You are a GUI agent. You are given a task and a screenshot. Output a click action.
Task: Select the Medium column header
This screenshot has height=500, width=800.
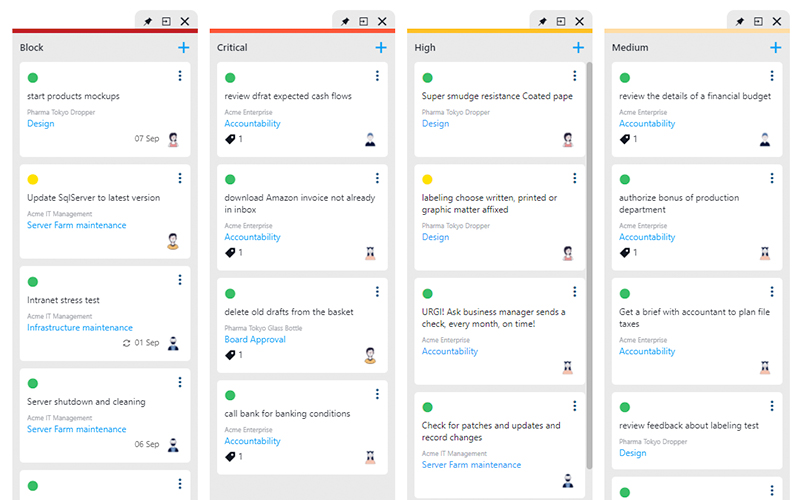[x=630, y=47]
